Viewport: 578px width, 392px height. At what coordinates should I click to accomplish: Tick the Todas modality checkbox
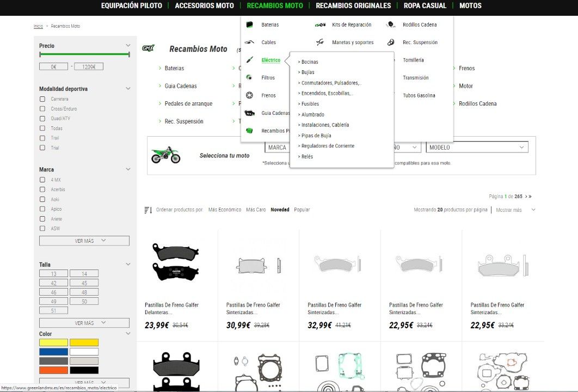(x=42, y=128)
